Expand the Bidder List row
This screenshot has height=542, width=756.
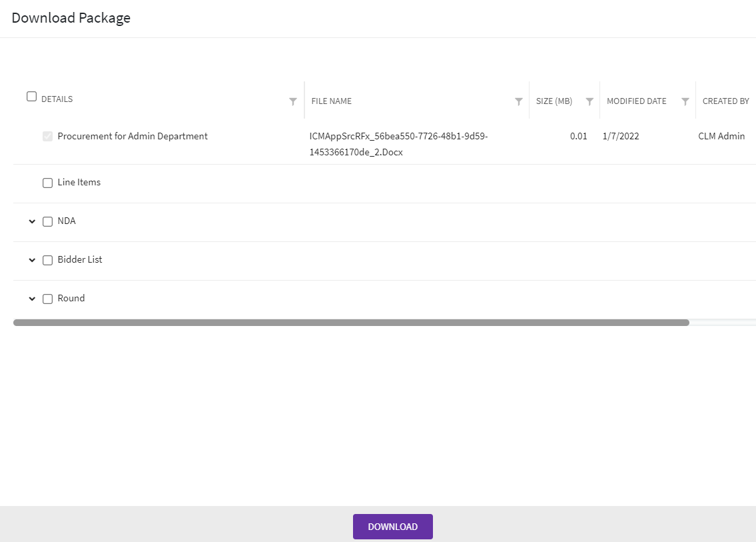(x=32, y=260)
